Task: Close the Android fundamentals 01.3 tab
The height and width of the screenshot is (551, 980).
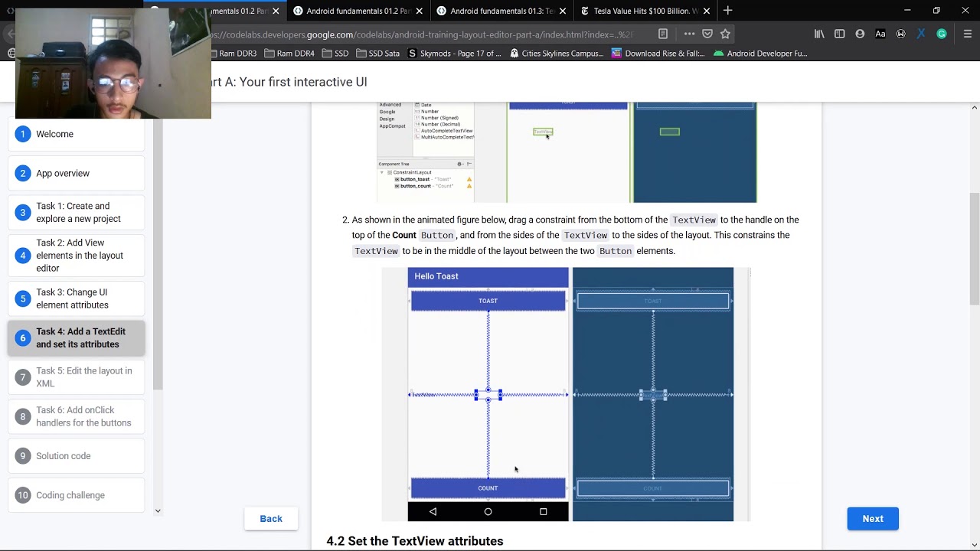Action: pyautogui.click(x=563, y=11)
